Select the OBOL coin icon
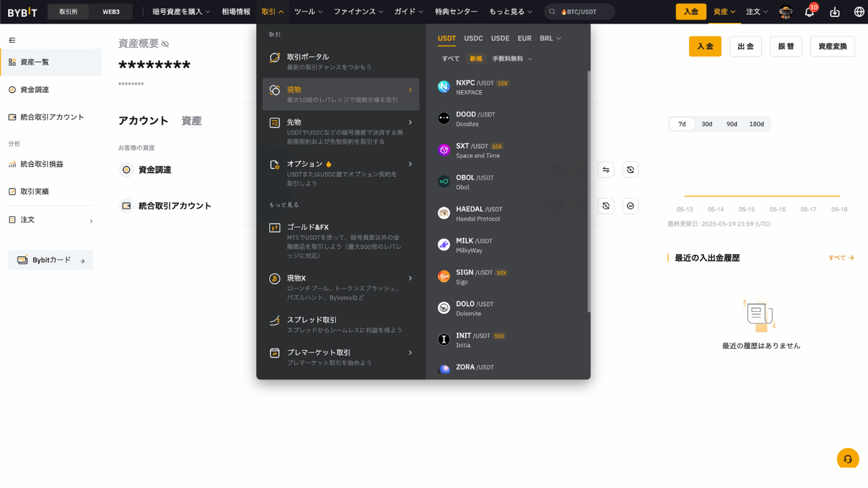Screen dimensions: 868x488 444,182
